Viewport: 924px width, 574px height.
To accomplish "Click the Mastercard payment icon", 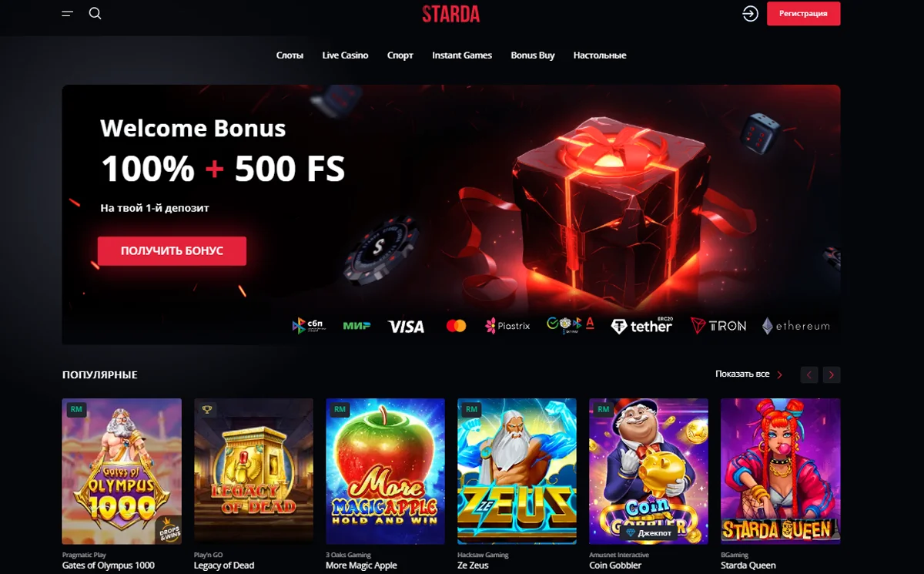I will 456,327.
